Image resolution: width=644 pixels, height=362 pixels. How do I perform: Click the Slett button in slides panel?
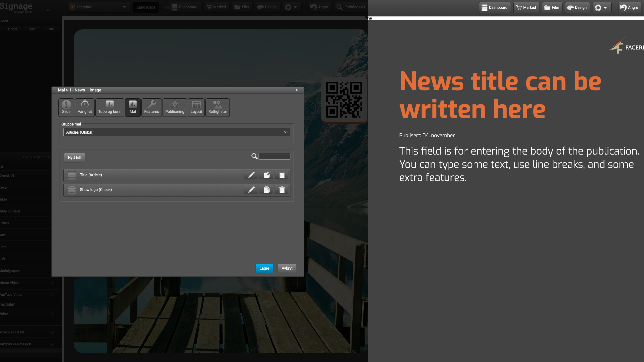click(x=32, y=29)
